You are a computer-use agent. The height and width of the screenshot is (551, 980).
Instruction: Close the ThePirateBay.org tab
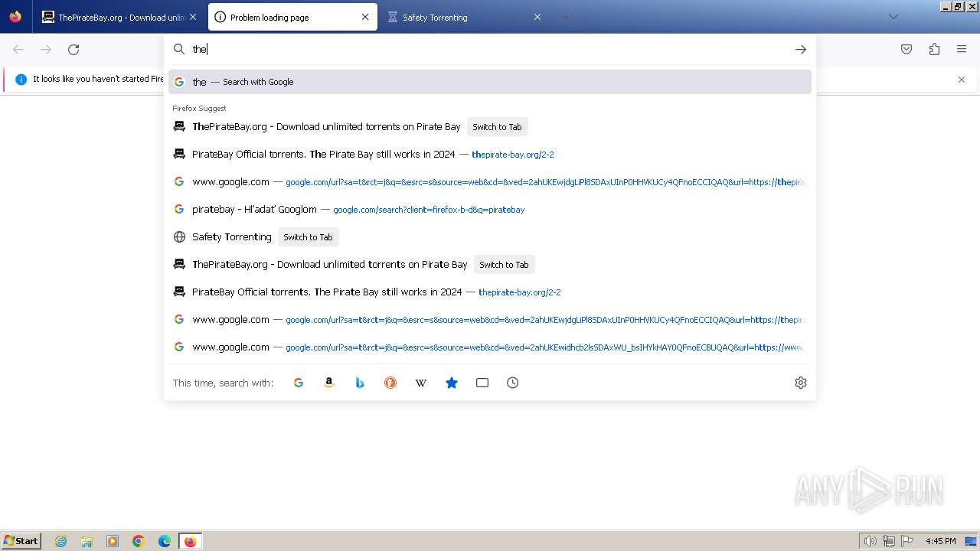(x=192, y=17)
